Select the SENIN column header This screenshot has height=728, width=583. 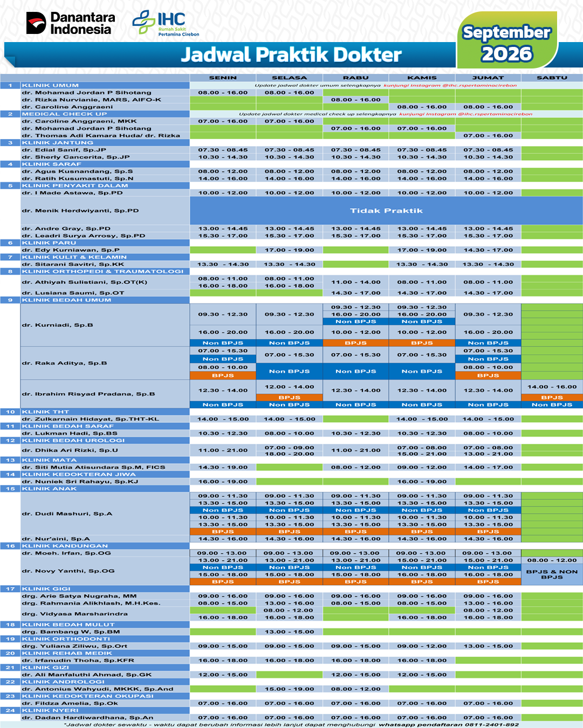click(x=223, y=78)
